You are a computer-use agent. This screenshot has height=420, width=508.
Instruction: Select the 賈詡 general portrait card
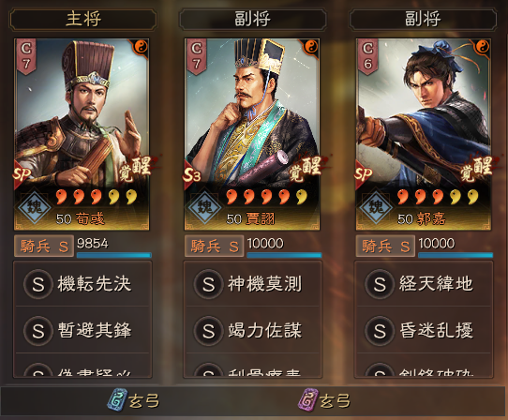coord(252,134)
